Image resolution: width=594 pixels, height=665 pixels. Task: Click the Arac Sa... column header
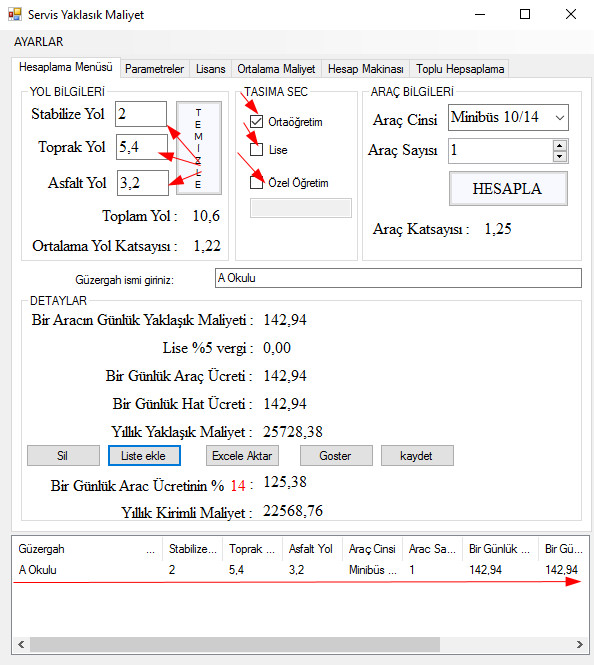[432, 549]
